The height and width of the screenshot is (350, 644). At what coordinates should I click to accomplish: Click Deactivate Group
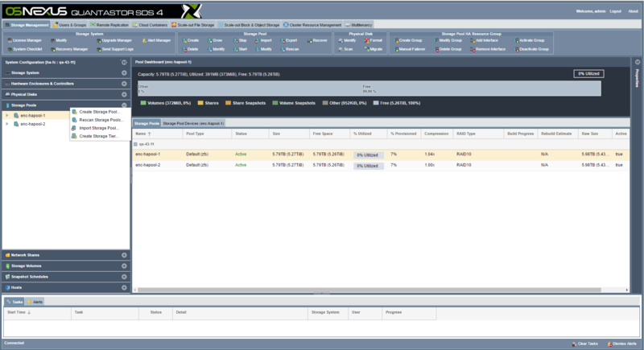pyautogui.click(x=531, y=49)
